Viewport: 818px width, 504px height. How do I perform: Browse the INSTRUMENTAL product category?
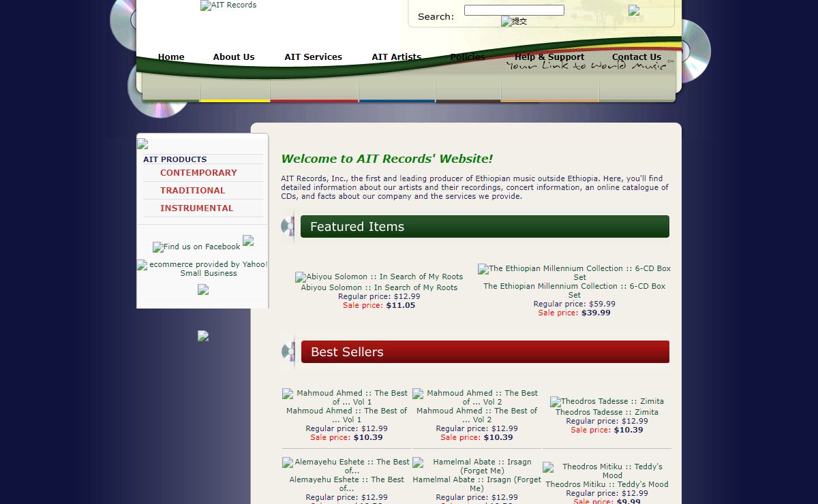pos(196,208)
